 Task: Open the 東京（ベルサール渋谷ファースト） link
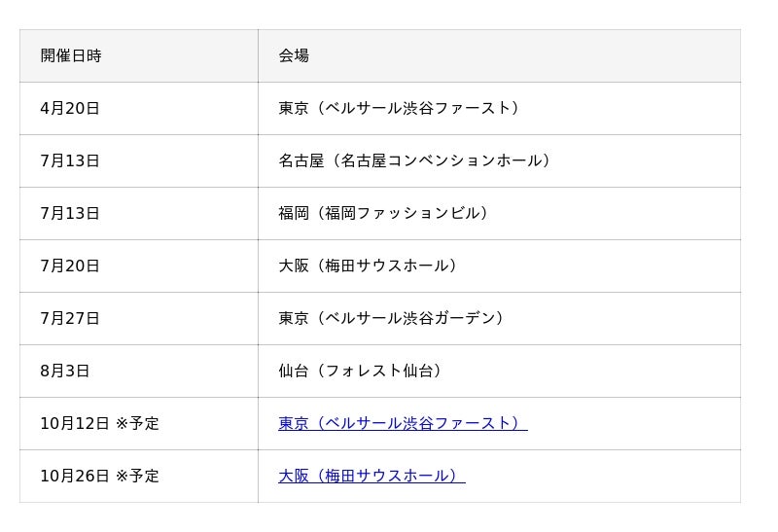pos(403,423)
